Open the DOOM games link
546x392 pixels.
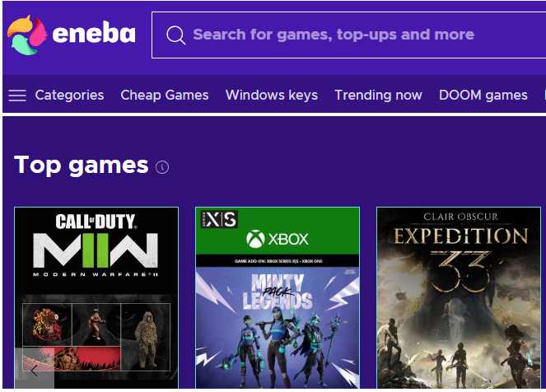(x=483, y=96)
